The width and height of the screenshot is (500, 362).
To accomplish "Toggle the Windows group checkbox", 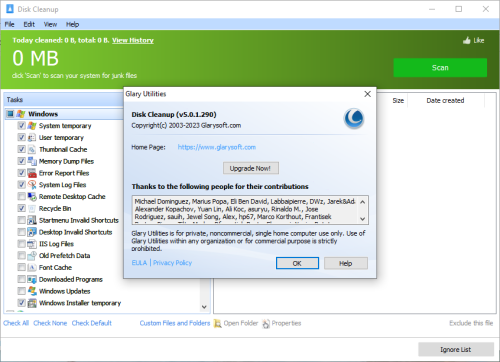I will 11,114.
